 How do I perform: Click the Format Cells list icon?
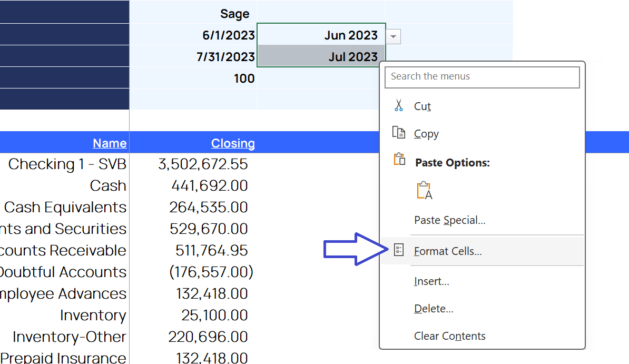click(399, 250)
